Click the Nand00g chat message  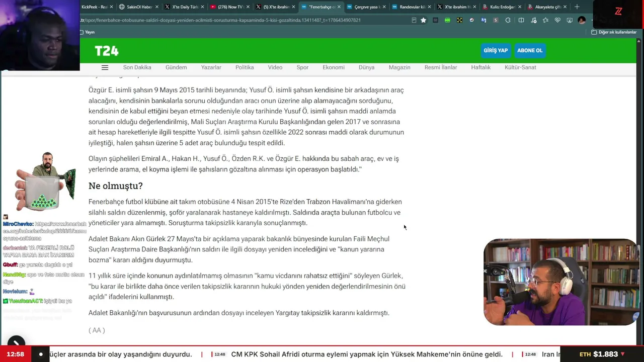pyautogui.click(x=44, y=278)
